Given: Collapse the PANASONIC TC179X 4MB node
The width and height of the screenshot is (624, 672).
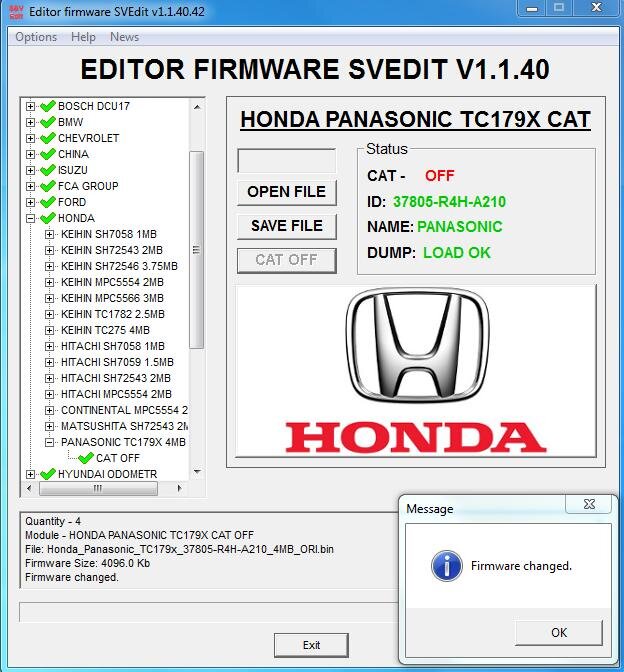Looking at the screenshot, I should tap(49, 442).
